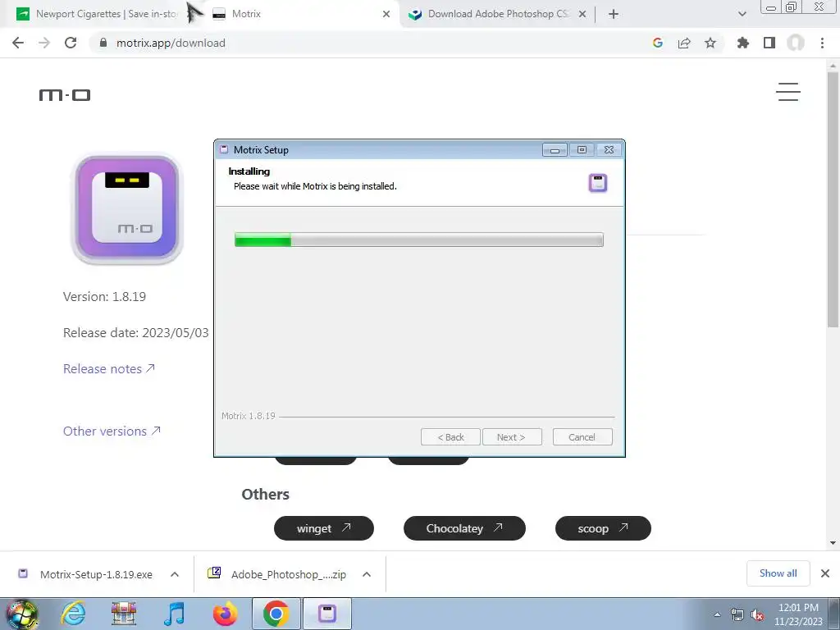Click the scrollbar down arrow
This screenshot has height=630, width=840.
833,543
